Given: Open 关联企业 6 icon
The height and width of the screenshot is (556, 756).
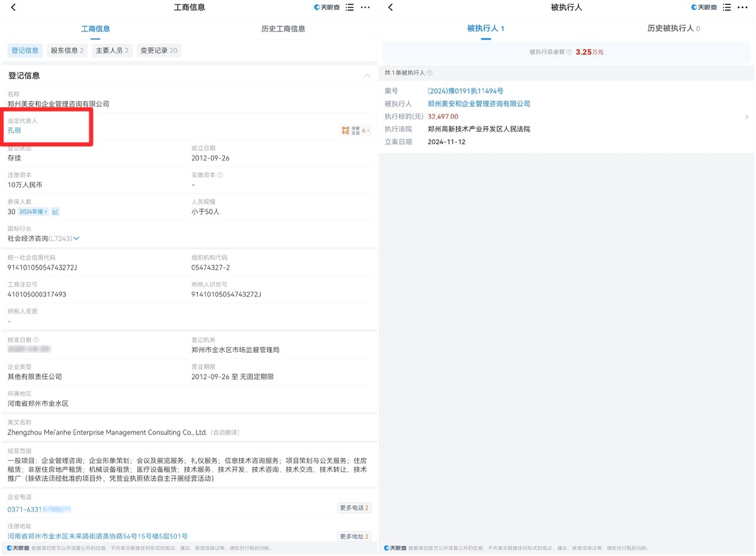Looking at the screenshot, I should click(x=355, y=130).
